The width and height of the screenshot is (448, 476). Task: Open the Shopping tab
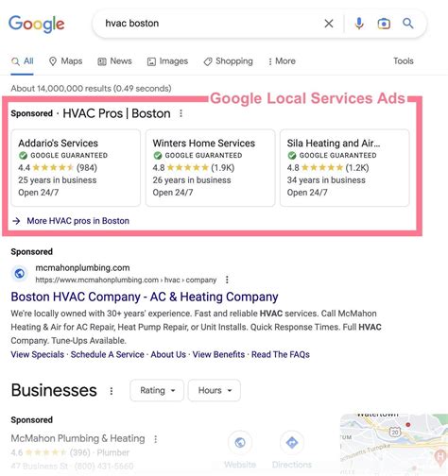tap(229, 61)
